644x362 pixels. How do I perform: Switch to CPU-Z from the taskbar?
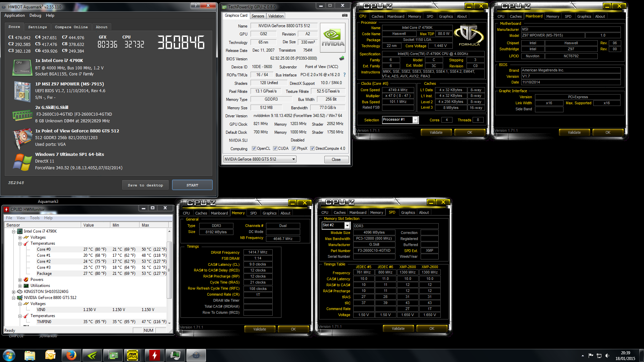pyautogui.click(x=133, y=355)
